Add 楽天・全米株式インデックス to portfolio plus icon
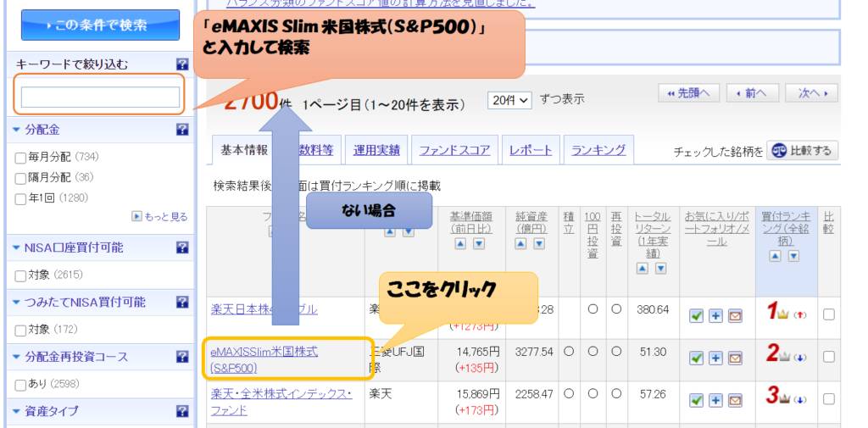 pos(715,400)
